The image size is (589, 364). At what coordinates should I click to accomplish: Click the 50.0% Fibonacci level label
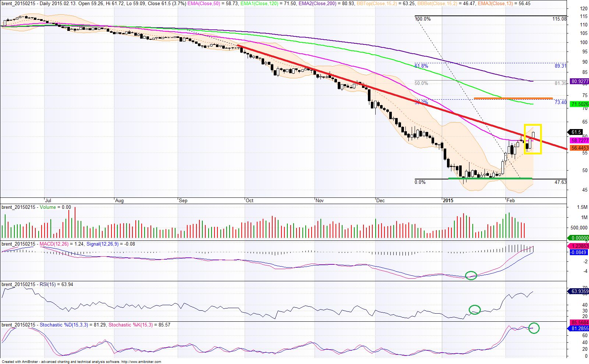tap(421, 83)
